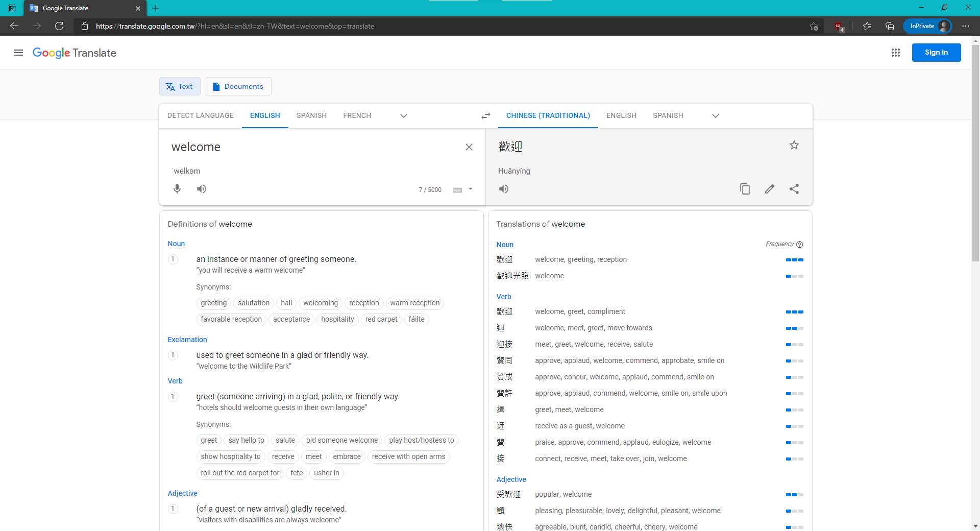Copy the translation using the copy icon
Viewport: 980px width, 531px height.
pos(745,189)
